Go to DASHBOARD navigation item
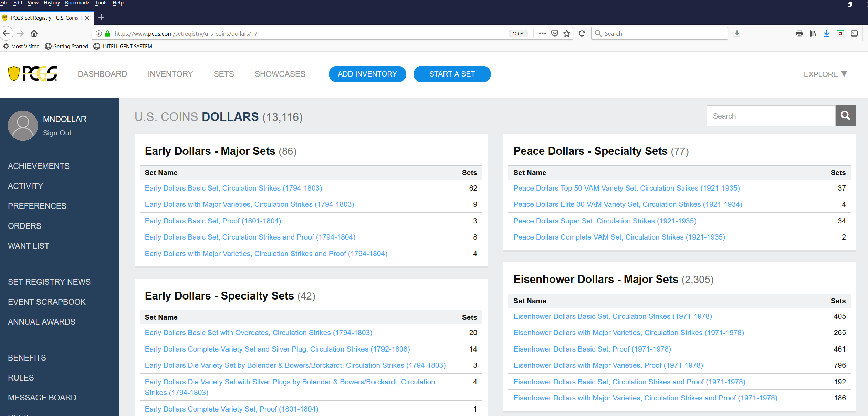 [102, 74]
